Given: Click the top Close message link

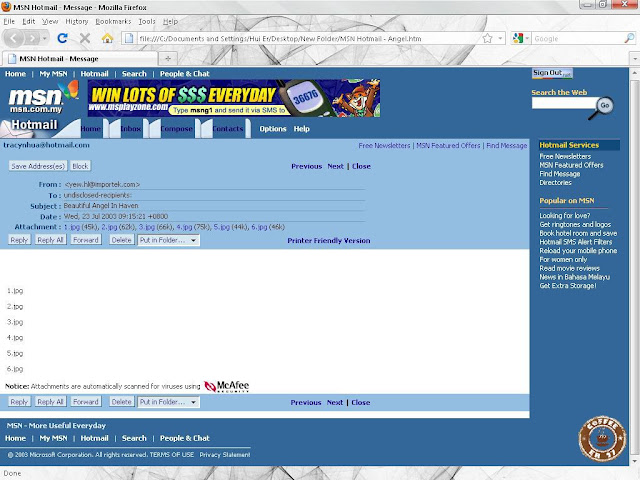Looking at the screenshot, I should tap(361, 166).
